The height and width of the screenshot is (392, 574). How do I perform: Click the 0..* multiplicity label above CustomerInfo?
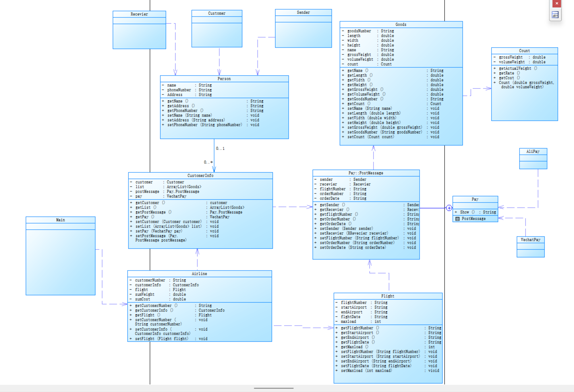point(208,162)
